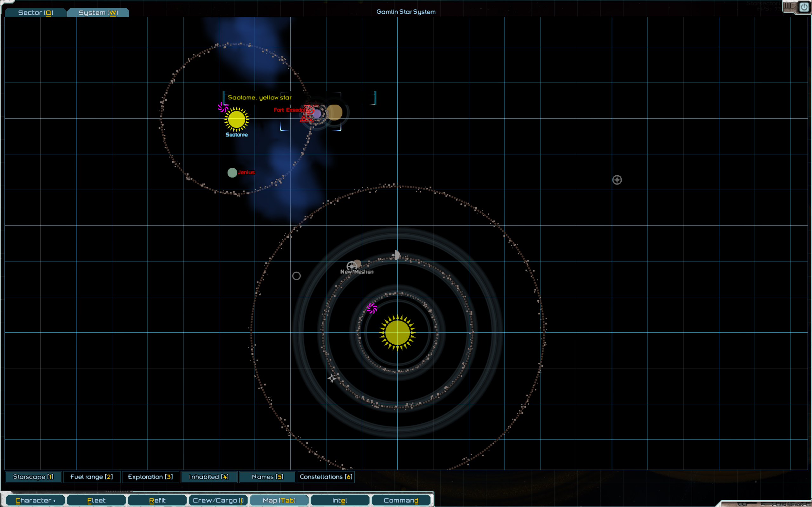Click the tan planet near Fort Exsedol
Screen dimensions: 812x507
click(334, 112)
